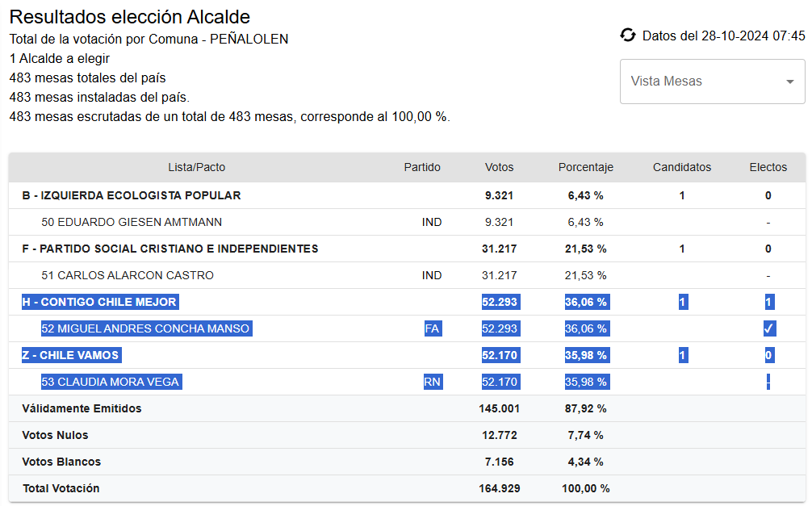
Task: Click candidate 53 Claudia Mora Vega
Action: (111, 382)
